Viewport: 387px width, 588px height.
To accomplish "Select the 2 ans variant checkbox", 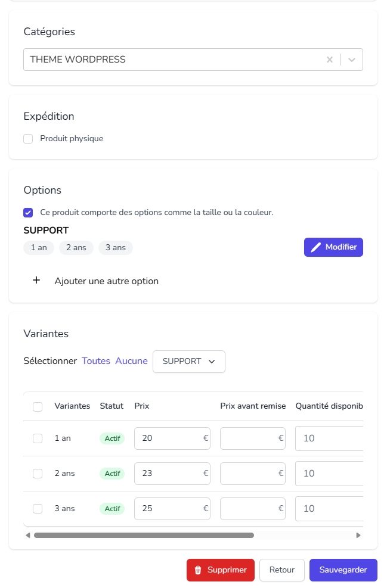I will (38, 474).
